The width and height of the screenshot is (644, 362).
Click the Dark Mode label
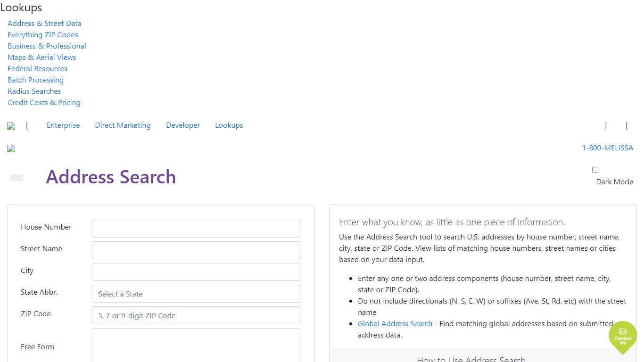pos(614,181)
